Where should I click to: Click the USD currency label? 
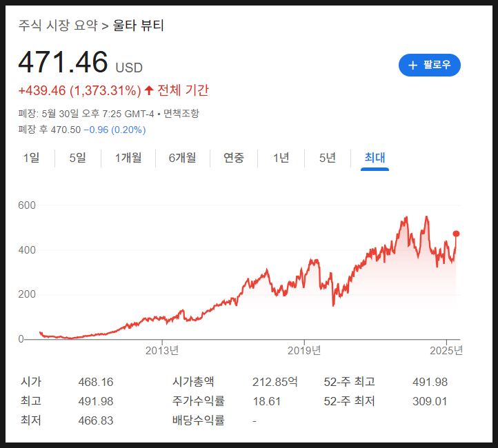tap(129, 68)
